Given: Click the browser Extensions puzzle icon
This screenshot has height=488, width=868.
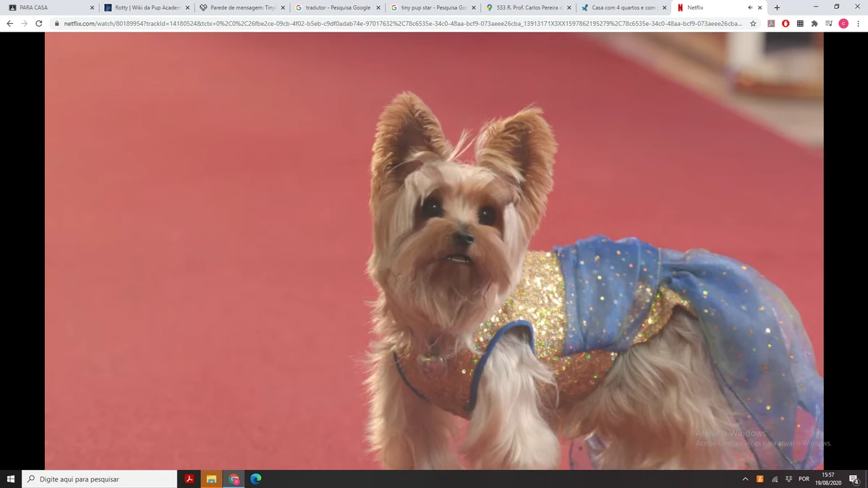Looking at the screenshot, I should [814, 24].
